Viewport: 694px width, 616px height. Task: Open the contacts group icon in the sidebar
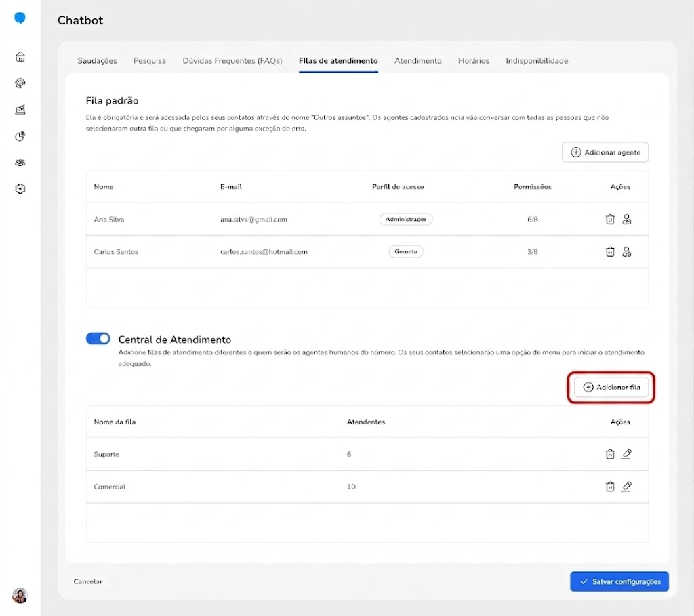(20, 163)
